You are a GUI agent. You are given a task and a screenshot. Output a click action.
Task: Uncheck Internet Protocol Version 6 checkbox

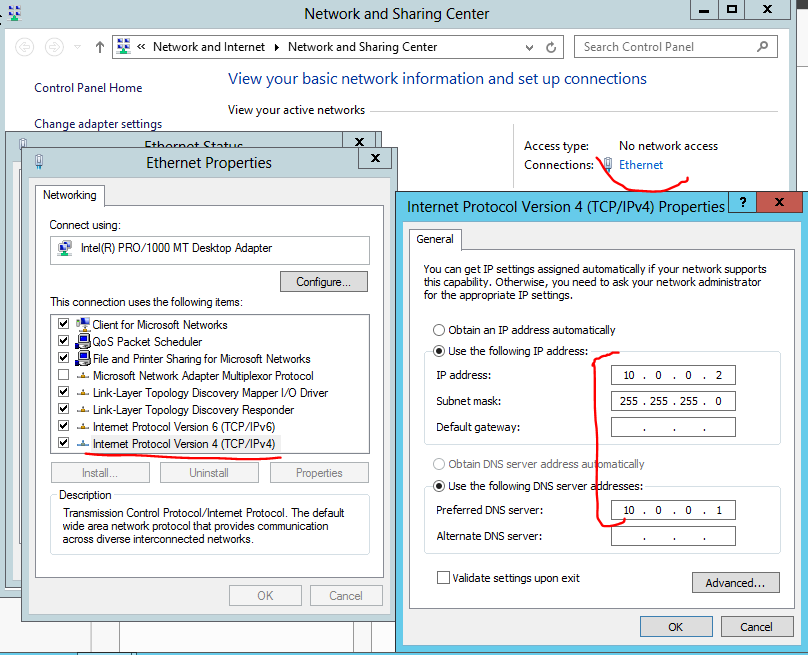coord(63,426)
